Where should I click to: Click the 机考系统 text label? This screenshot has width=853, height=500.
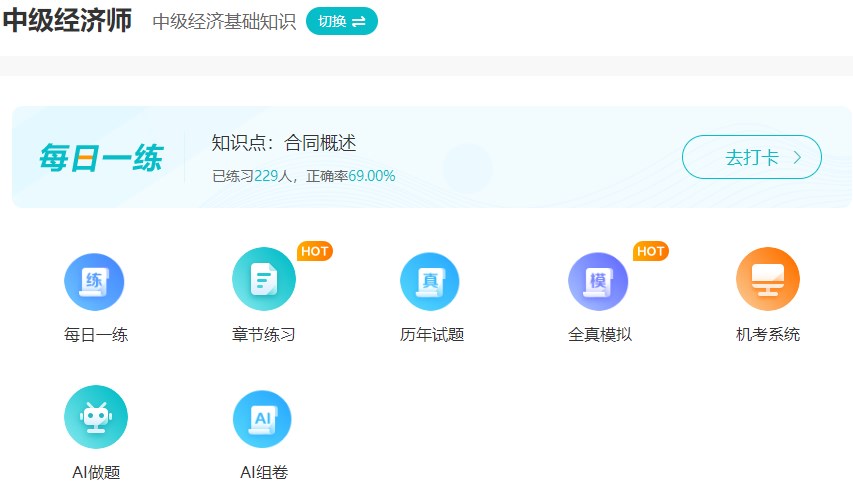coord(768,335)
